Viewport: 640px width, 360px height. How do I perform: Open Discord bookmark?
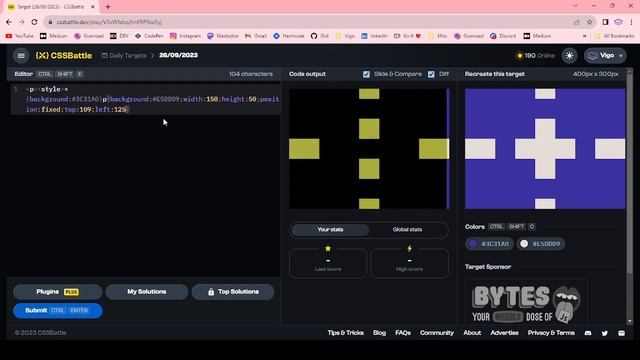click(503, 36)
